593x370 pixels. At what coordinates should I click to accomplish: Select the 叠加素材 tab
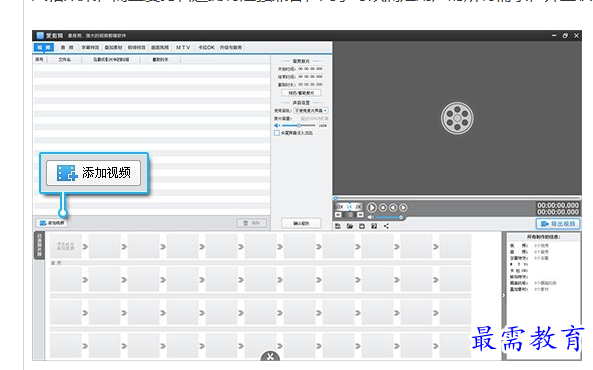113,48
